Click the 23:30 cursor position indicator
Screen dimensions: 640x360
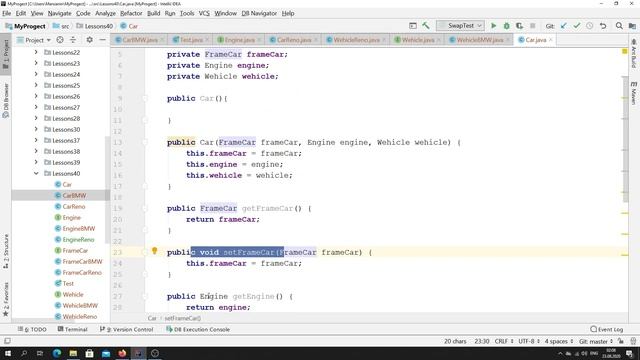482,341
